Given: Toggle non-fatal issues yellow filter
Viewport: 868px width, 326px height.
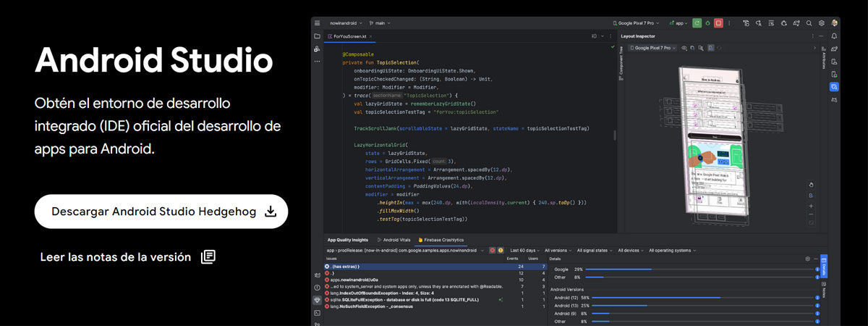Looking at the screenshot, I should coord(501,250).
